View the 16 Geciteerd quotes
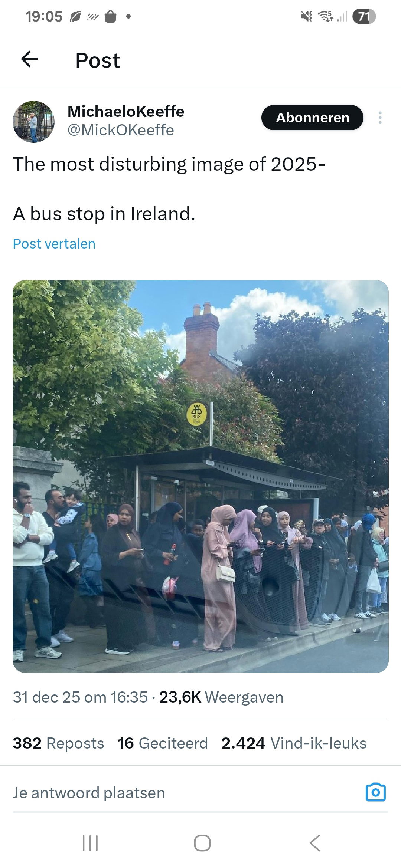 [x=163, y=743]
